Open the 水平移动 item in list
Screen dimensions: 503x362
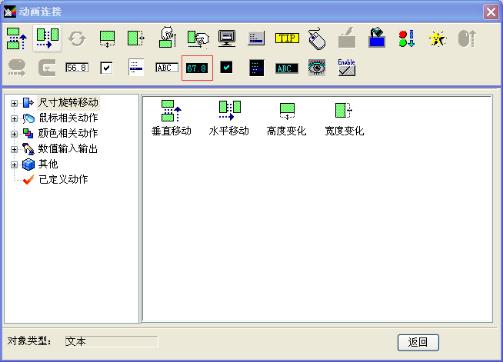(x=229, y=118)
